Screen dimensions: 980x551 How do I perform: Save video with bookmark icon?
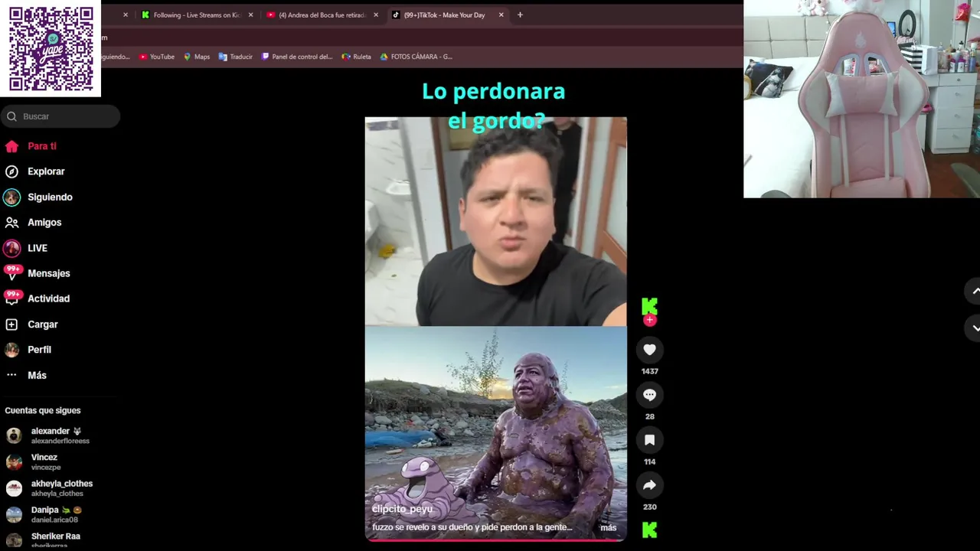(649, 440)
